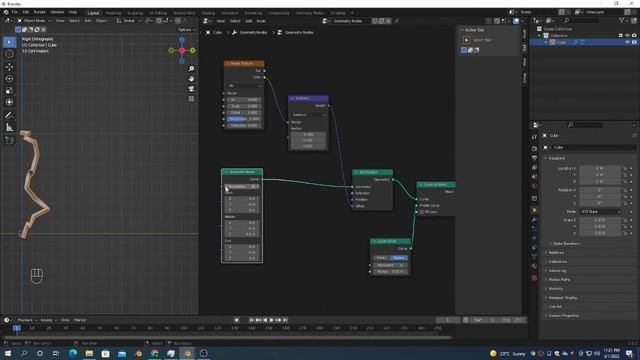The width and height of the screenshot is (640, 360).
Task: Select Points mode on Curve Circle node
Action: pos(382,258)
